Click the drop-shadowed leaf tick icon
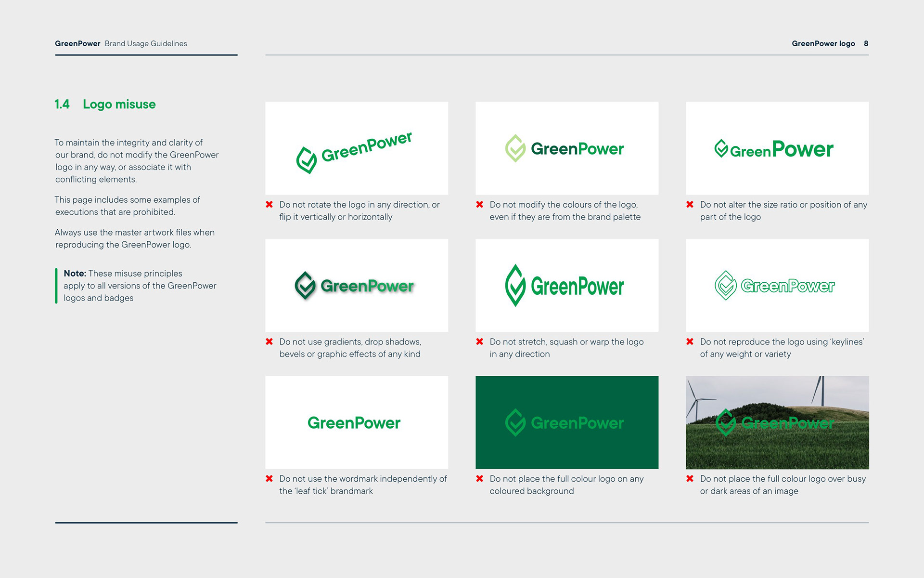The height and width of the screenshot is (578, 924). (305, 285)
